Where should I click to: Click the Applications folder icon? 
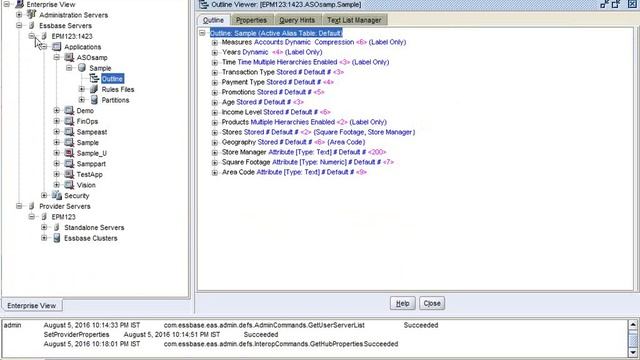tap(57, 47)
